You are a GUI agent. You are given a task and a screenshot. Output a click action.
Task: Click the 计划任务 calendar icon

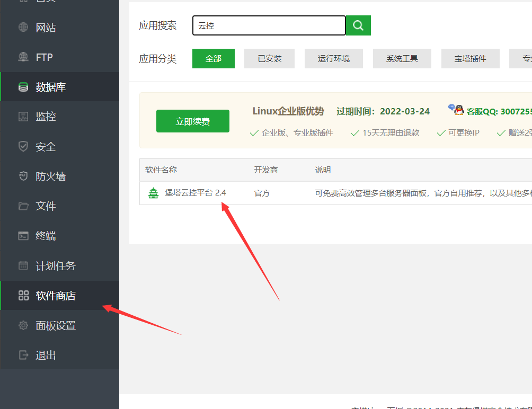coord(23,265)
